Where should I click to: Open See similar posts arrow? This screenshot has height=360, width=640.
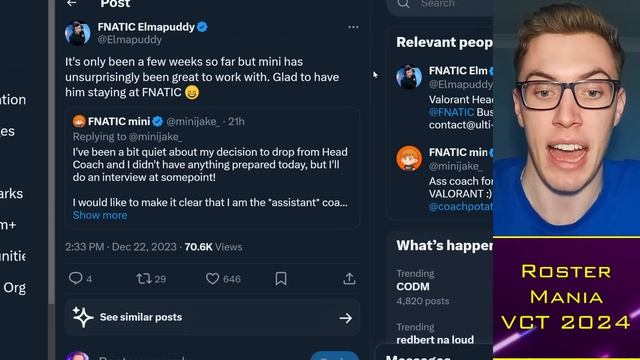[346, 318]
